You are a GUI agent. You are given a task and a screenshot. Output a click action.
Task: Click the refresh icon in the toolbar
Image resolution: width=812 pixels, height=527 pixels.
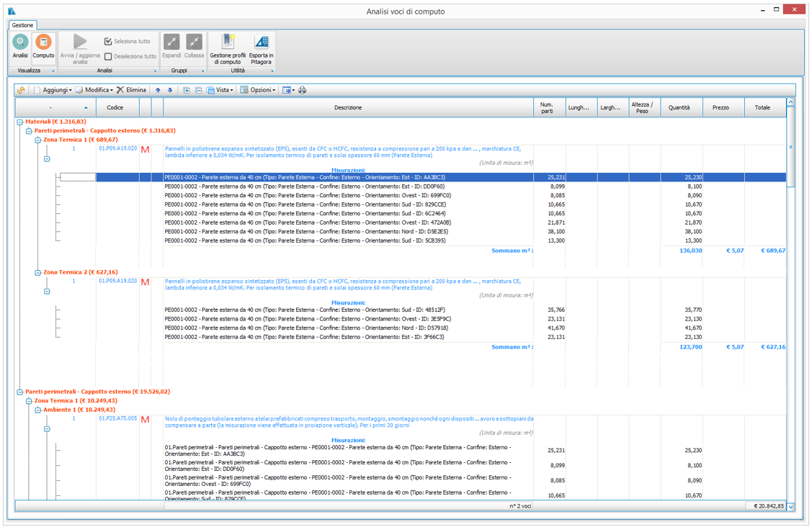(x=22, y=90)
